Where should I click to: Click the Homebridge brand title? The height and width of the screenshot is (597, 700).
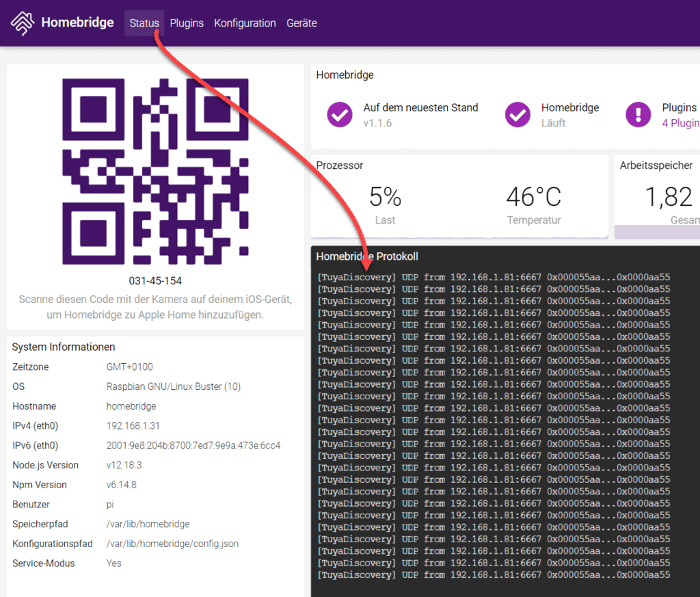(78, 23)
